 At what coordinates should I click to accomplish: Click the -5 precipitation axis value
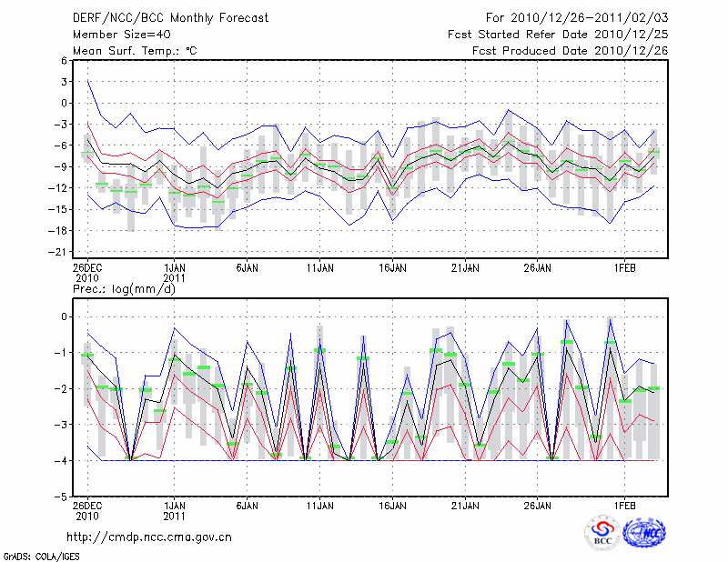[64, 497]
